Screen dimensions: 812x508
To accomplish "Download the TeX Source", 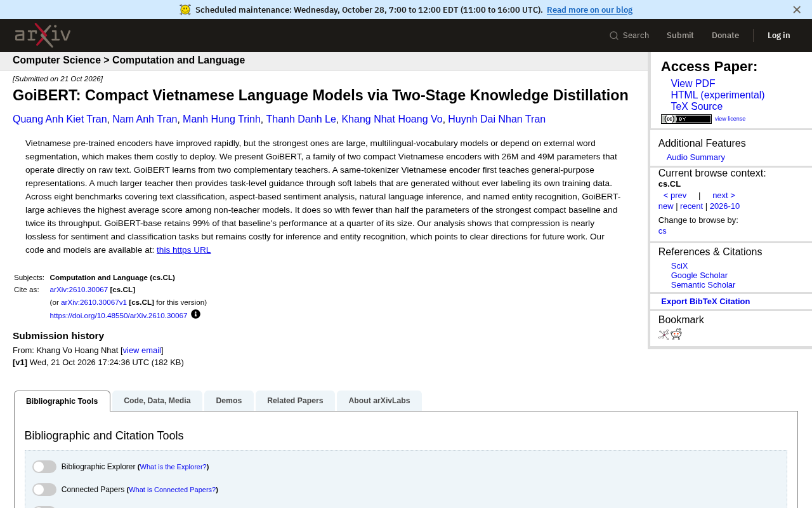I will coord(697,107).
